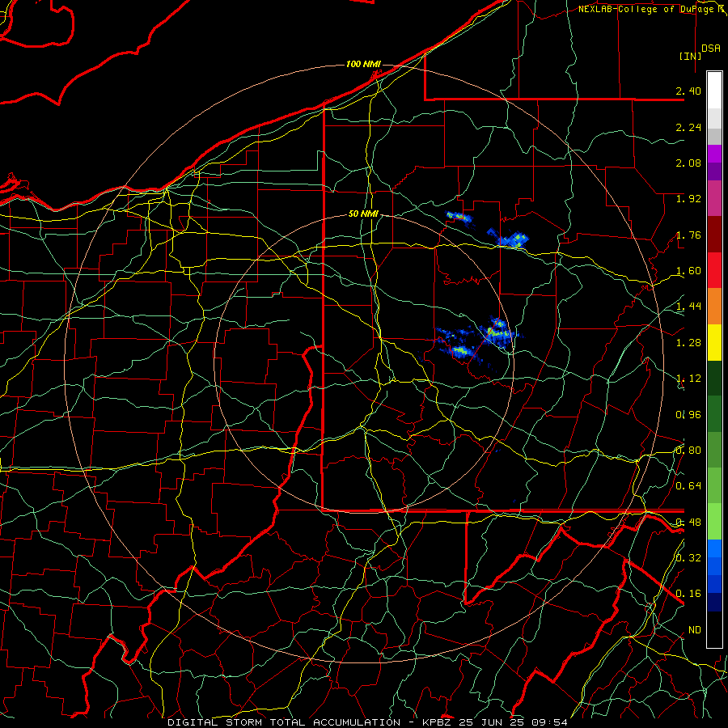Image resolution: width=728 pixels, height=728 pixels.
Task: Click the '[IN]' units label
Action: (690, 56)
